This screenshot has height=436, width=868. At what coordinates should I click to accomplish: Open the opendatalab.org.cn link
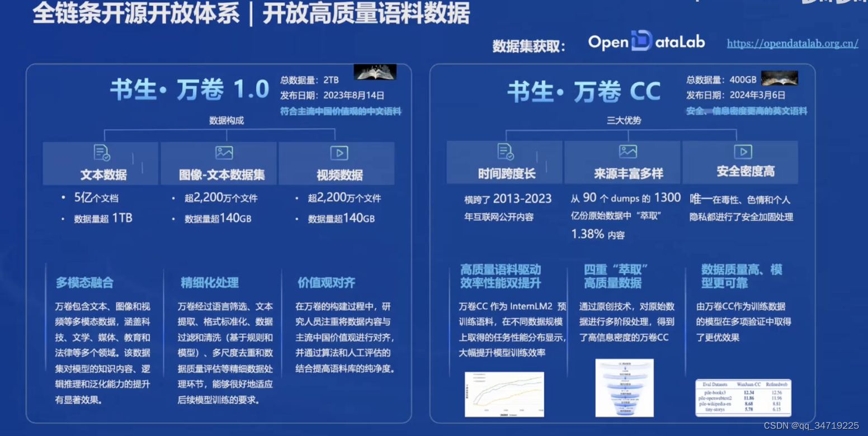[x=792, y=44]
